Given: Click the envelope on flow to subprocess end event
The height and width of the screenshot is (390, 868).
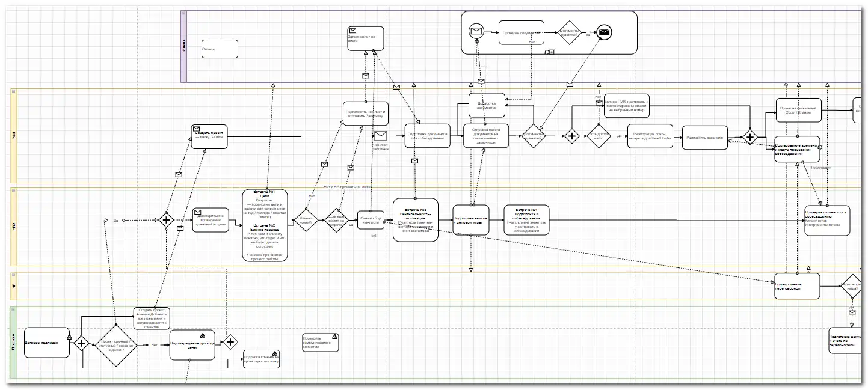Looking at the screenshot, I should (x=570, y=84).
